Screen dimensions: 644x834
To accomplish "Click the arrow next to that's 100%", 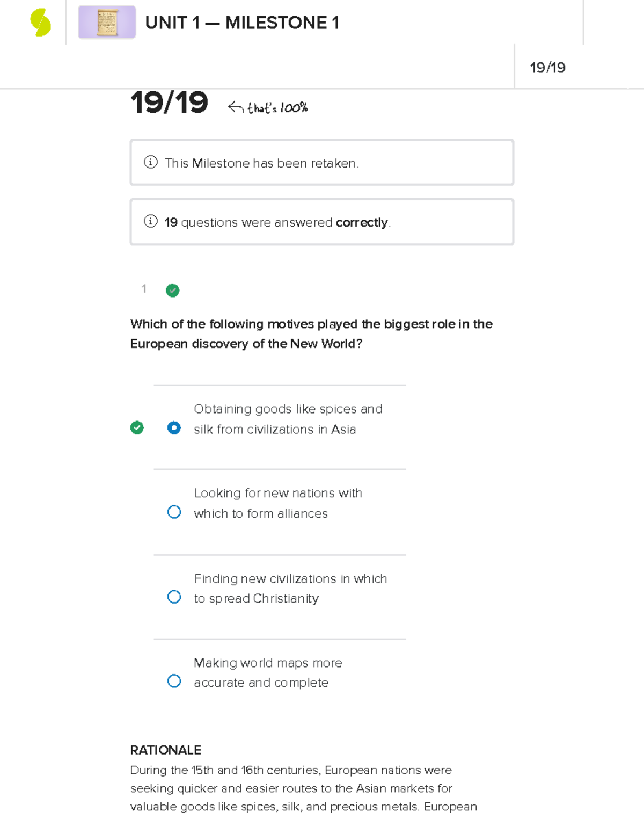I will pos(236,107).
